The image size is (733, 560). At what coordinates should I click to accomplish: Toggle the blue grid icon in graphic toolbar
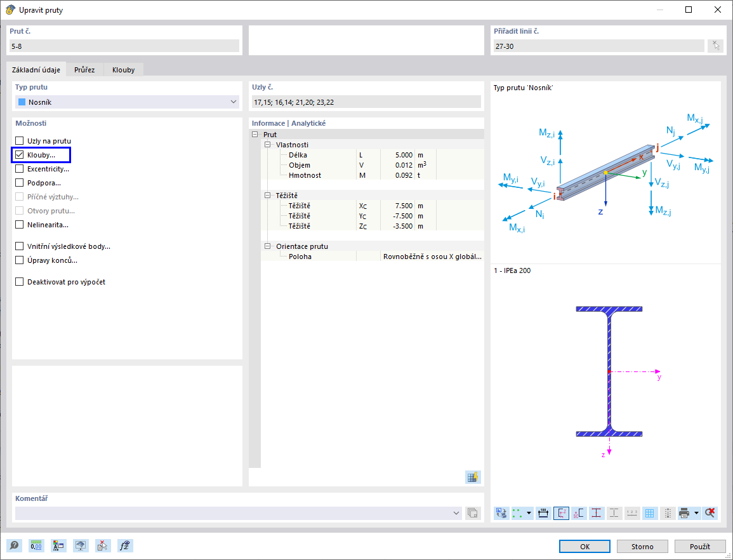[649, 513]
